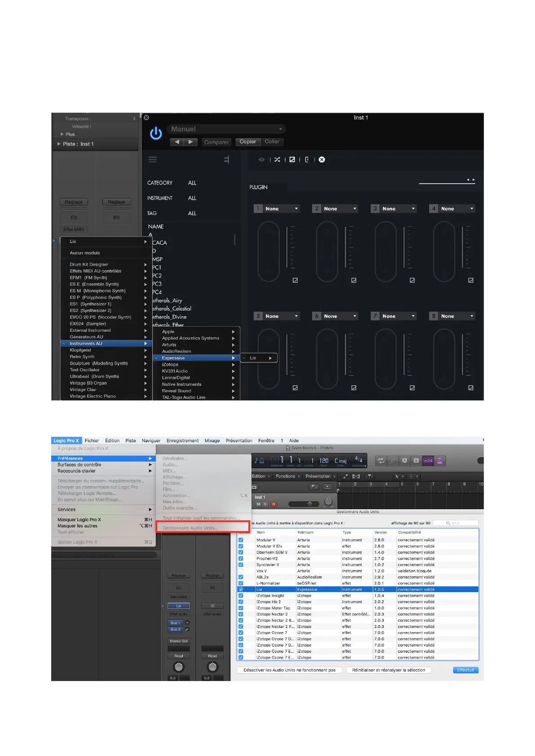Image resolution: width=535 pixels, height=756 pixels.
Task: Choose Expressive in the manufacturer submenu
Action: point(196,358)
